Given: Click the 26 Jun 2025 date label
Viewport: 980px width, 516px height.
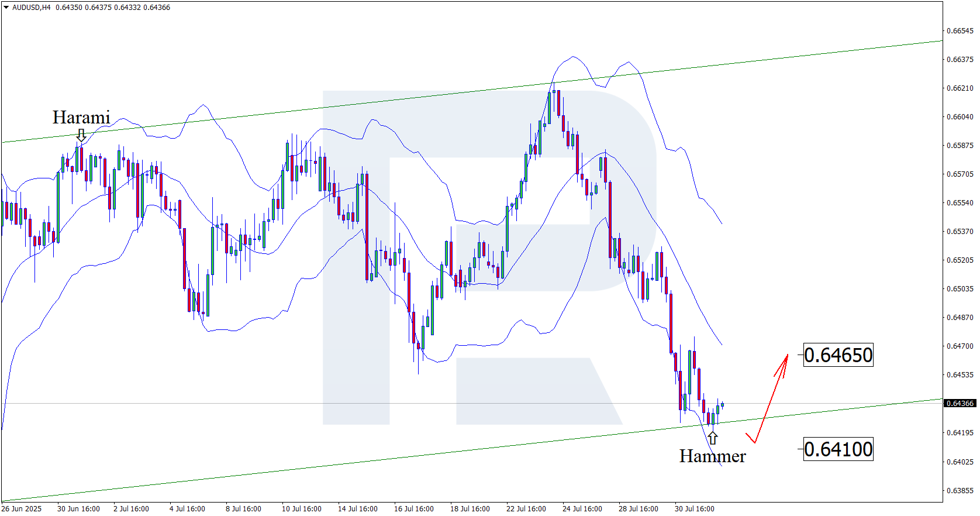Looking at the screenshot, I should point(22,509).
